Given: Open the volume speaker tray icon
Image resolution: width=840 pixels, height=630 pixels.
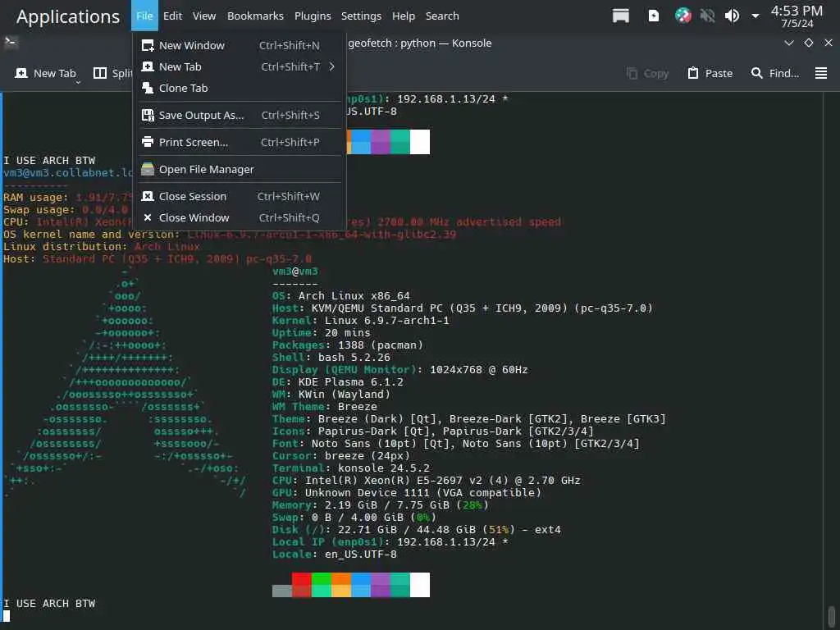Looking at the screenshot, I should pos(732,16).
